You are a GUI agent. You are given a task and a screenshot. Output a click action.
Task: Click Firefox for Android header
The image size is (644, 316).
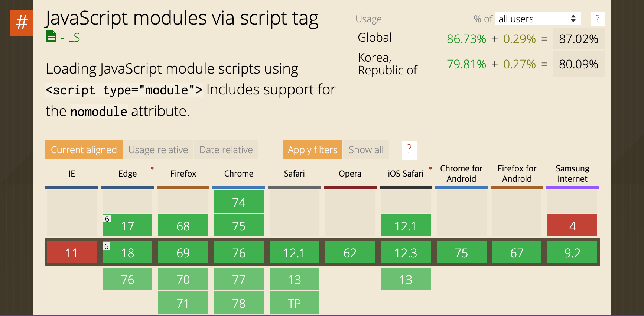tap(517, 174)
